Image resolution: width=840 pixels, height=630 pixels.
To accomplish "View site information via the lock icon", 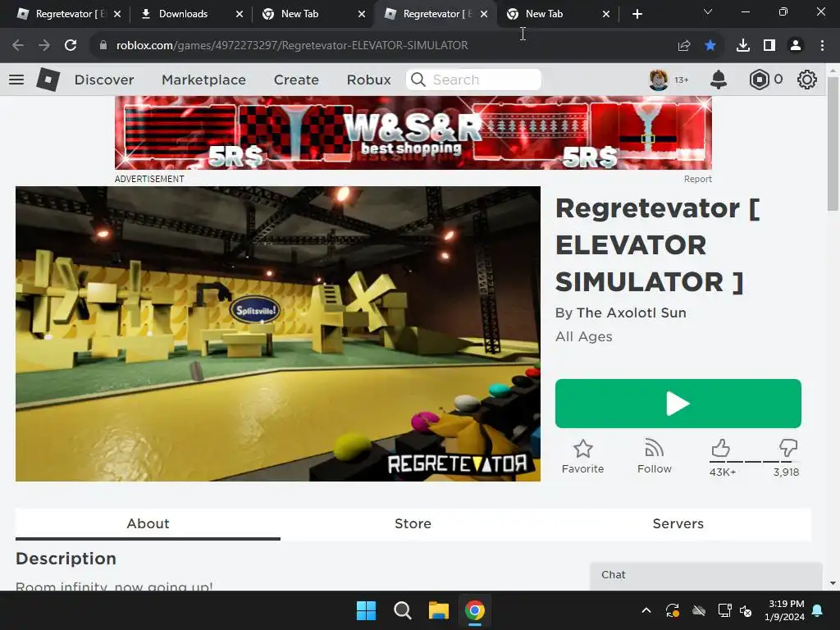I will click(103, 46).
